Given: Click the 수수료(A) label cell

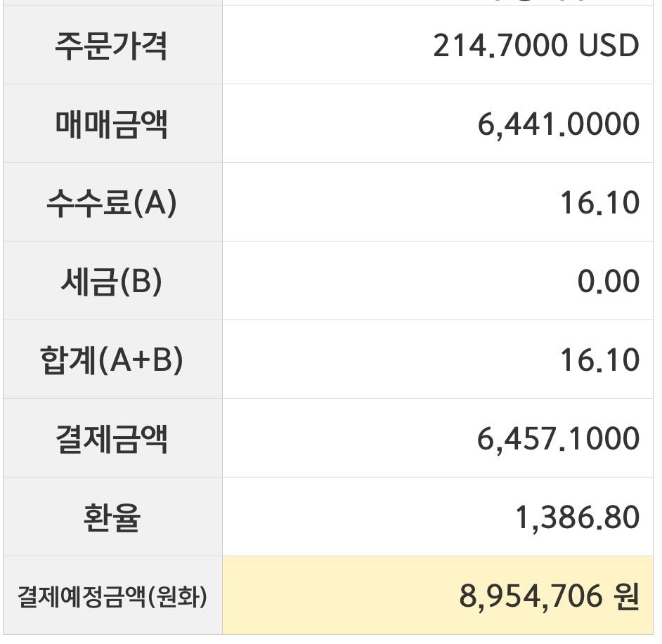Looking at the screenshot, I should [111, 203].
